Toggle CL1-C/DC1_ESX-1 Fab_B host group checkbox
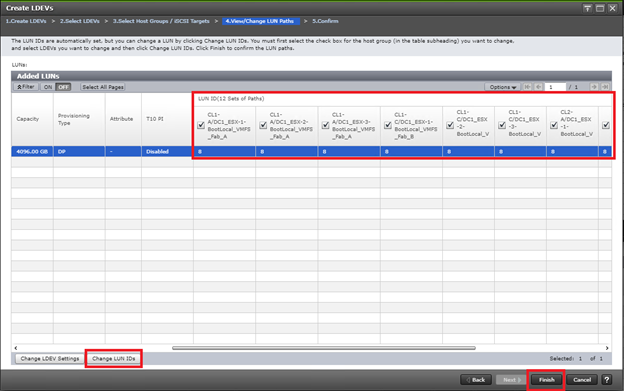The width and height of the screenshot is (624, 391). click(388, 125)
